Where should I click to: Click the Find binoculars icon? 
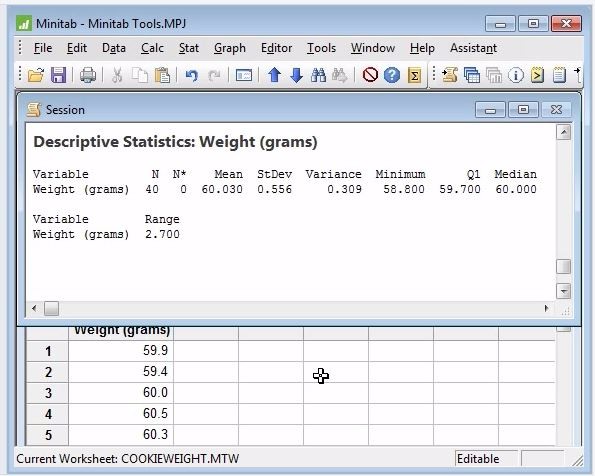(x=318, y=75)
